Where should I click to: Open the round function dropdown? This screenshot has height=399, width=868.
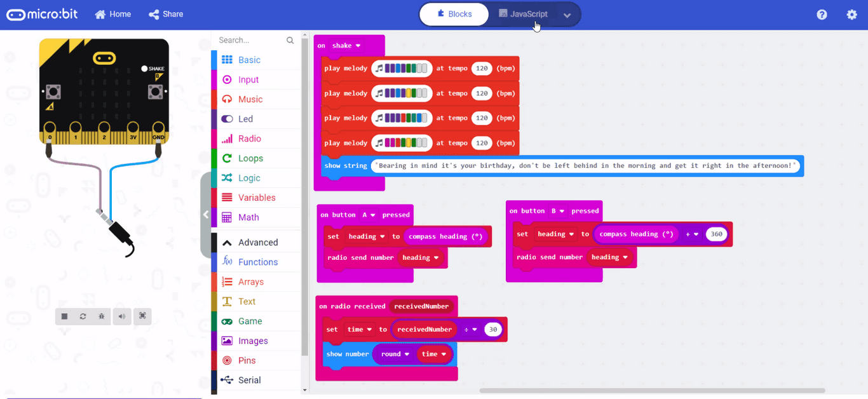click(x=395, y=354)
